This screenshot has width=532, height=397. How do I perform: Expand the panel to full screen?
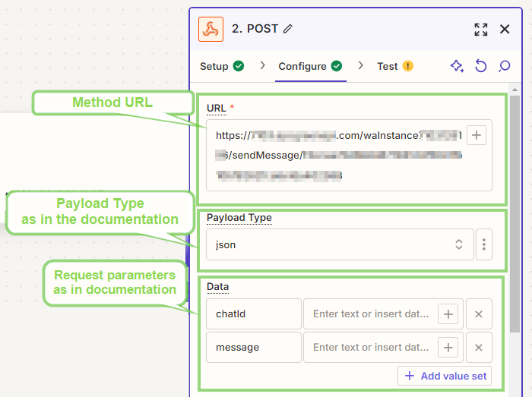tap(480, 29)
